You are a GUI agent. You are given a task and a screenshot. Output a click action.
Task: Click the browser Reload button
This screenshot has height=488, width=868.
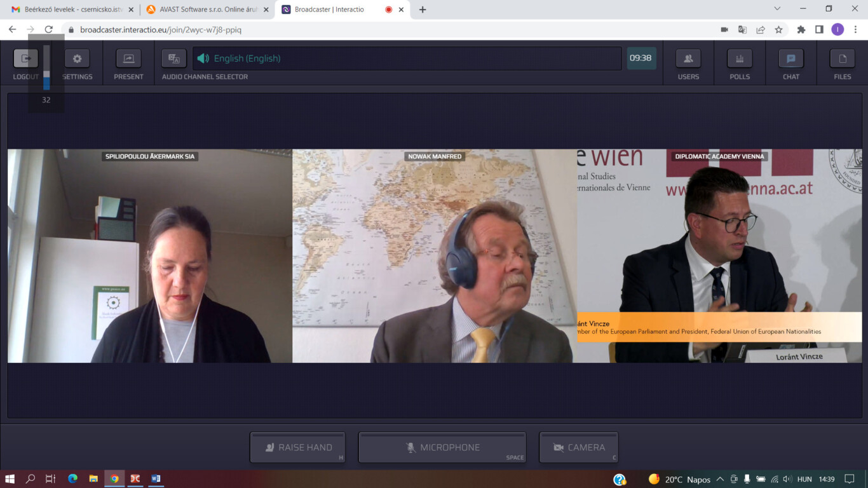pos(48,29)
